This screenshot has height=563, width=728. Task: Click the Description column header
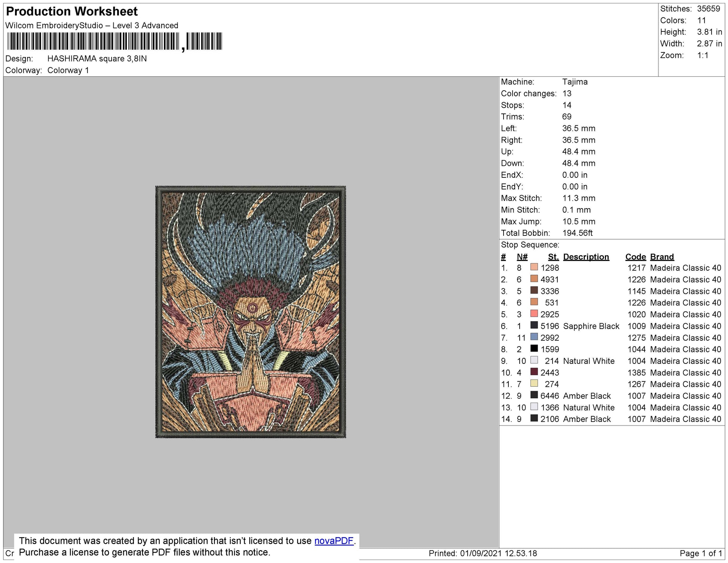[585, 257]
